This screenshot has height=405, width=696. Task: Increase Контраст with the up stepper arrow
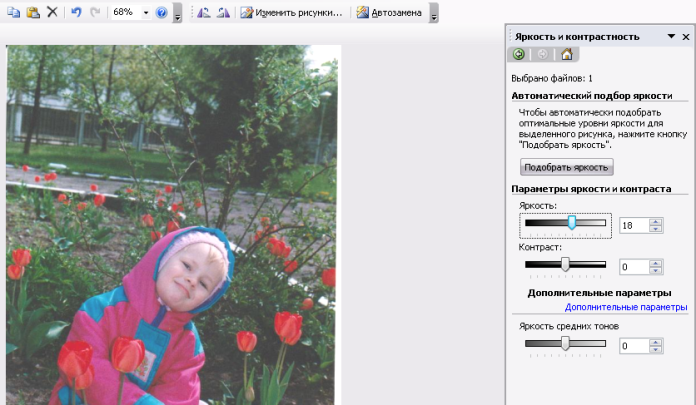pyautogui.click(x=656, y=263)
